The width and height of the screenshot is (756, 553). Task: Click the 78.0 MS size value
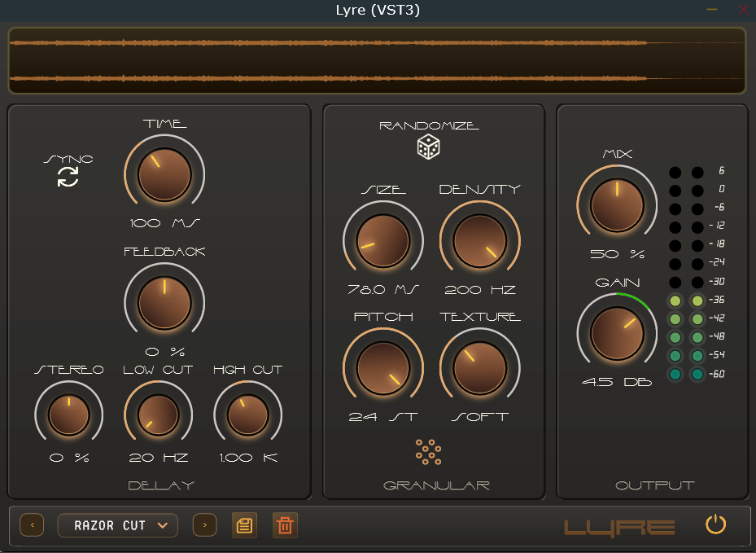point(383,289)
